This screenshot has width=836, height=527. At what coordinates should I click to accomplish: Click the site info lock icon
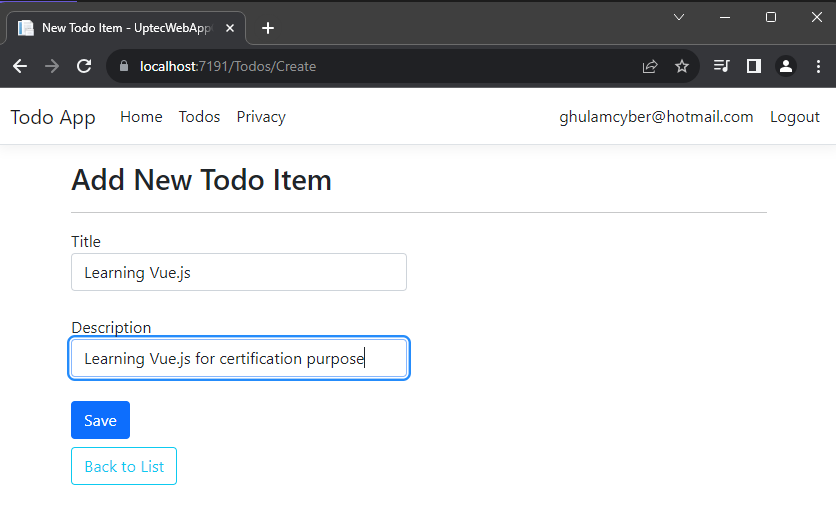tap(124, 67)
